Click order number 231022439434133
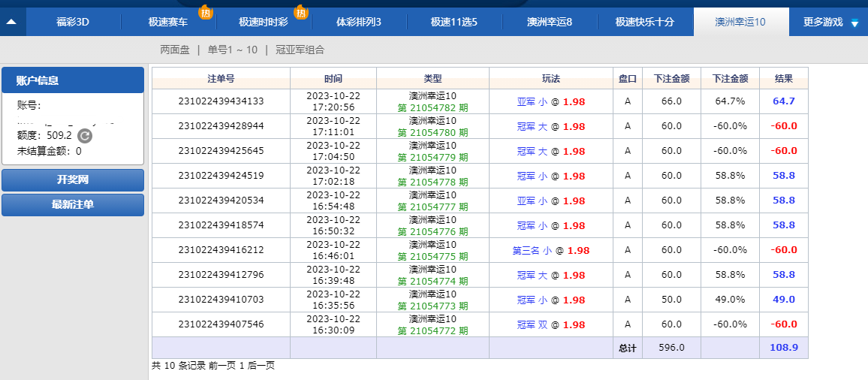The width and height of the screenshot is (868, 380). (x=221, y=101)
